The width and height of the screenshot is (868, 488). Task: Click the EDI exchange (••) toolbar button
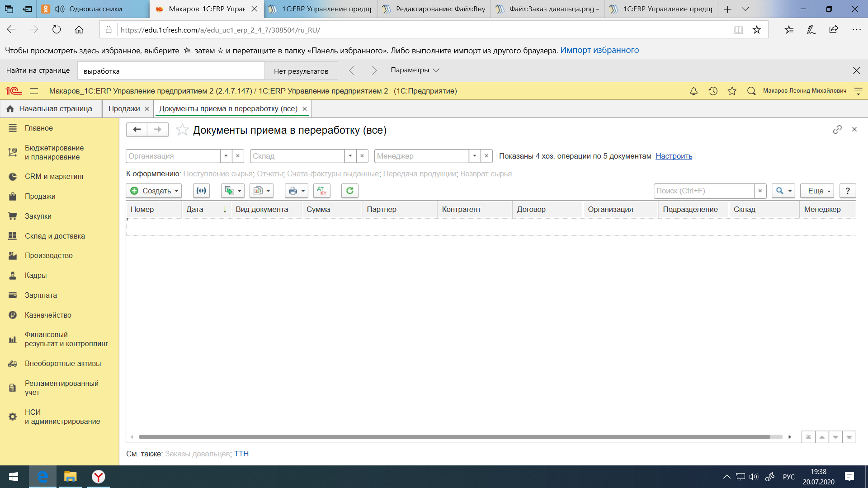201,191
